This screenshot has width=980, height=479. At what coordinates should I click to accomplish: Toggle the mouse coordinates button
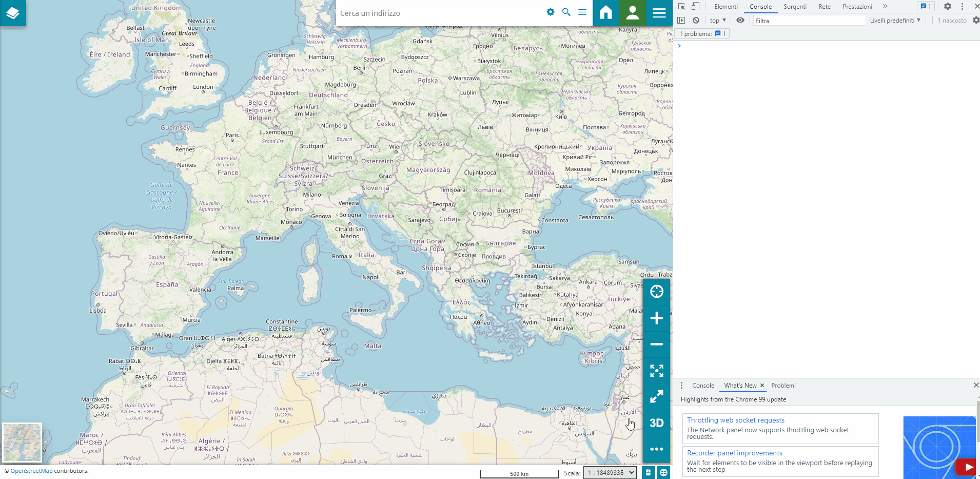[648, 472]
